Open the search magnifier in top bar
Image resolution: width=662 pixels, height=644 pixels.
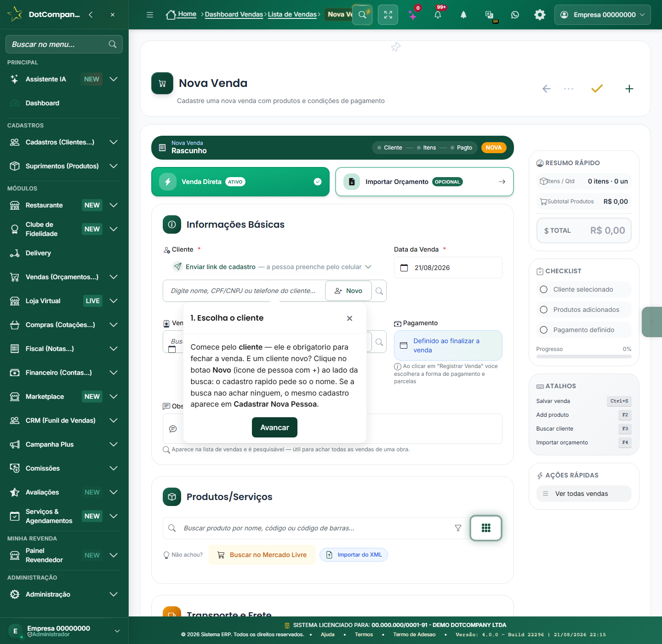[x=362, y=15]
